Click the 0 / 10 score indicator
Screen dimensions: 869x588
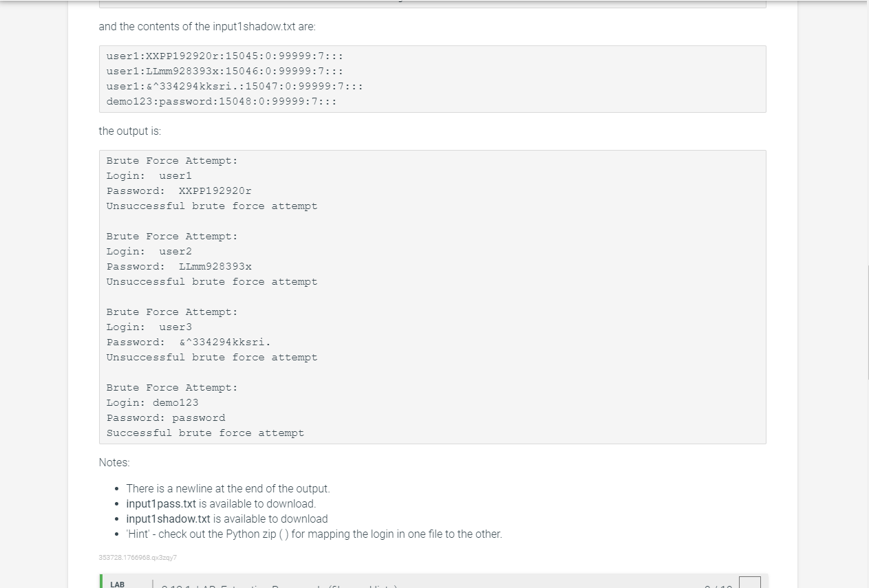[x=718, y=586]
